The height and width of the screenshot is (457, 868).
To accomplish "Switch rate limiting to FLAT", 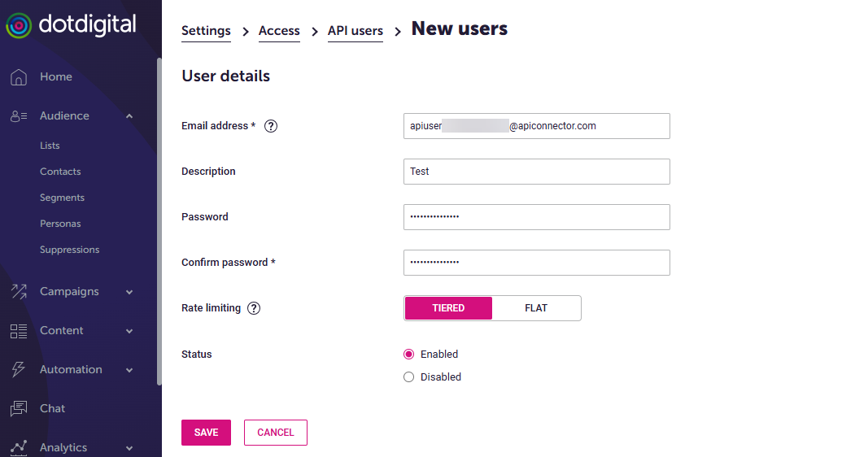I will (536, 308).
